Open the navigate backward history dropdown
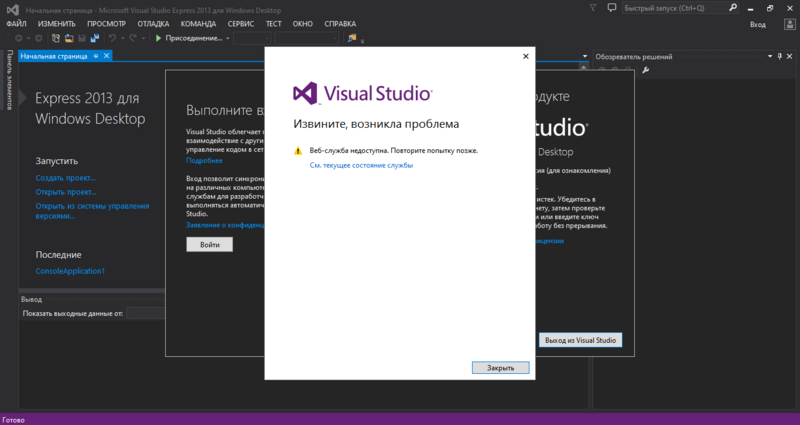 pyautogui.click(x=29, y=38)
